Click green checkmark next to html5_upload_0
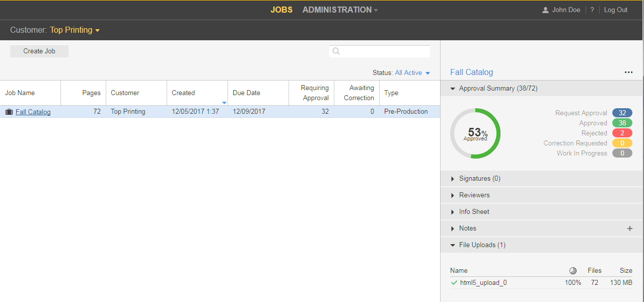 [454, 283]
